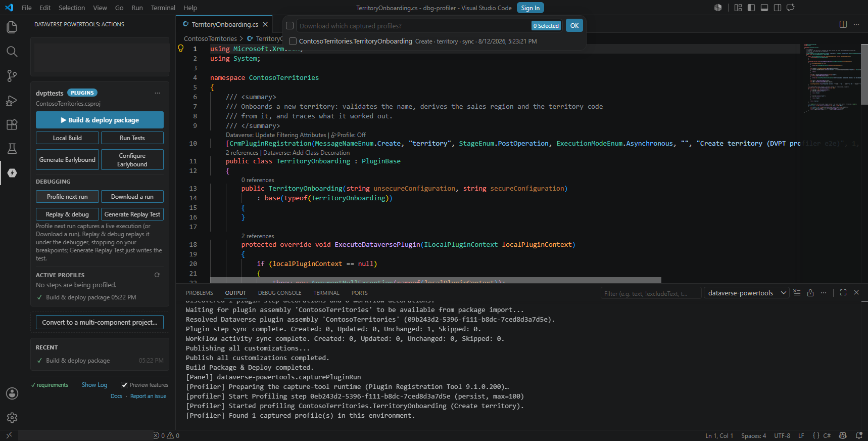Click the remote window indicator in status bar

pyautogui.click(x=9, y=435)
